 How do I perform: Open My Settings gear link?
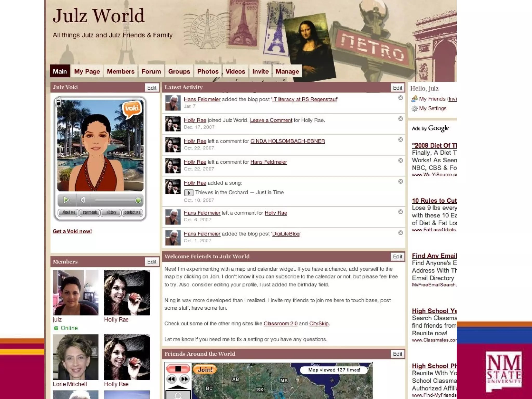click(432, 108)
